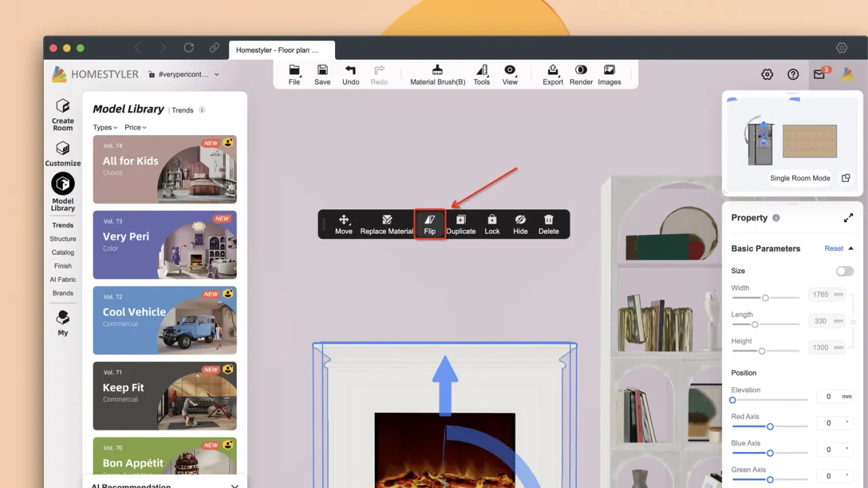Open the Render tool
The height and width of the screenshot is (488, 868).
pyautogui.click(x=581, y=75)
